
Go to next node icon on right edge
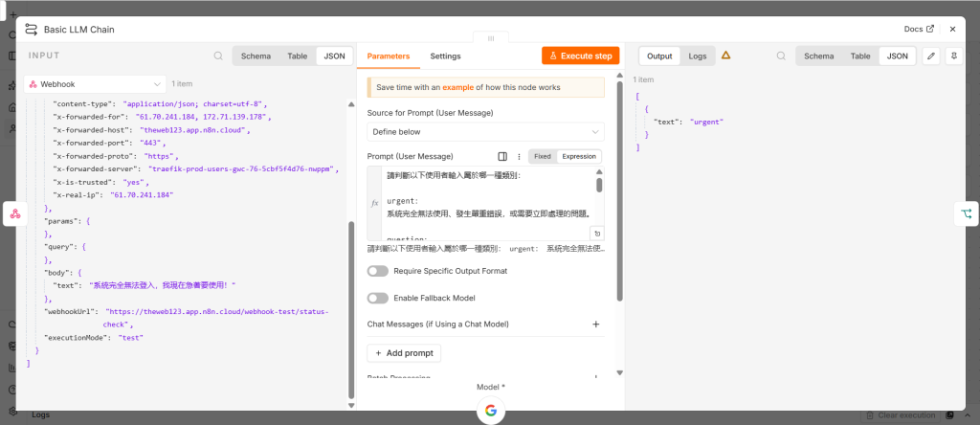click(967, 213)
